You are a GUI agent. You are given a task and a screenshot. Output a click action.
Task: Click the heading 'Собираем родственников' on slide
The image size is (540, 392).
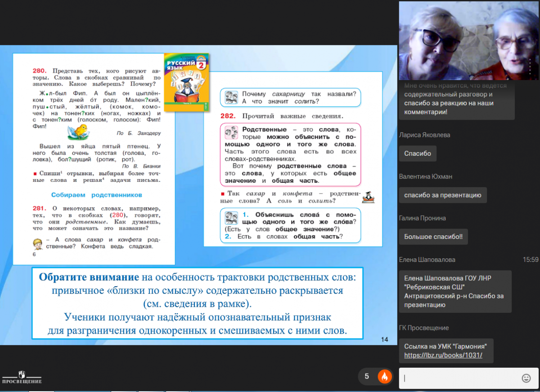click(97, 195)
